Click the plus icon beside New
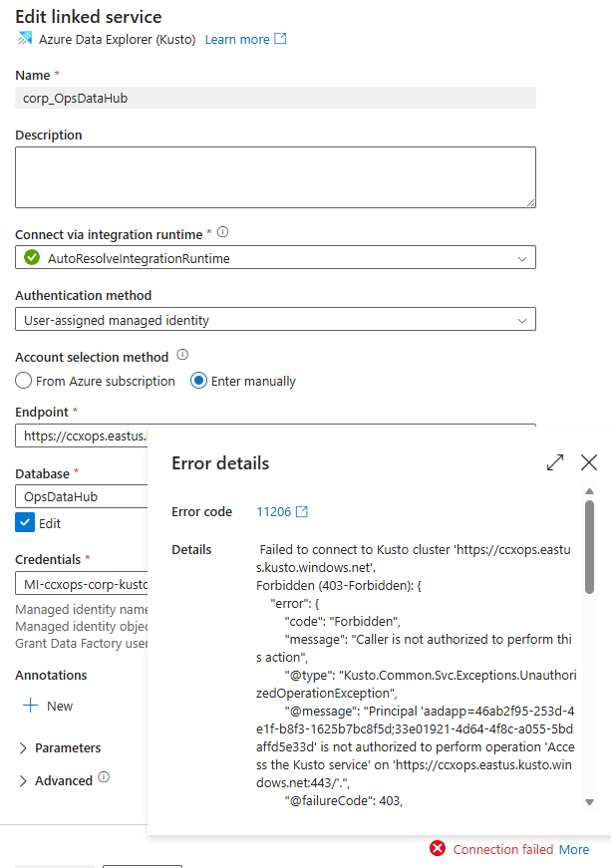 pos(31,706)
